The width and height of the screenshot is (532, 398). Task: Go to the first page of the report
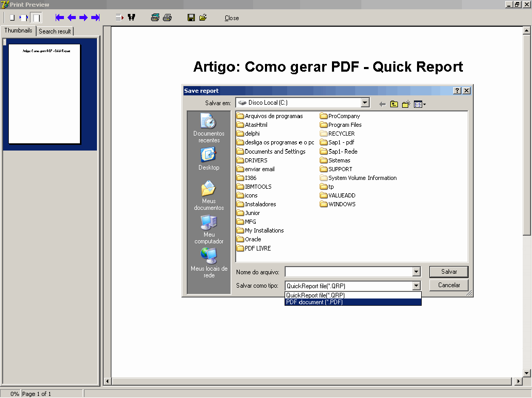(x=60, y=18)
